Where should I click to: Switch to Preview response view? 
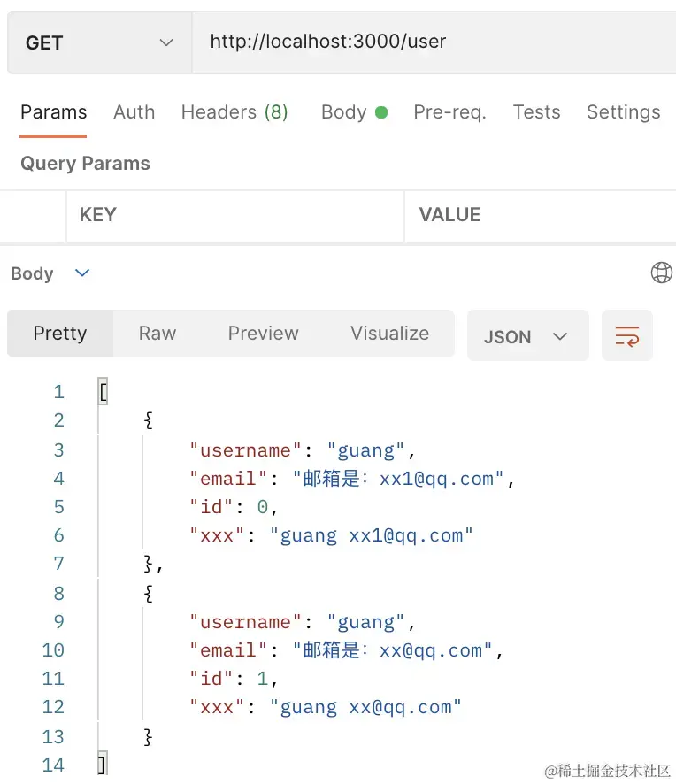263,334
